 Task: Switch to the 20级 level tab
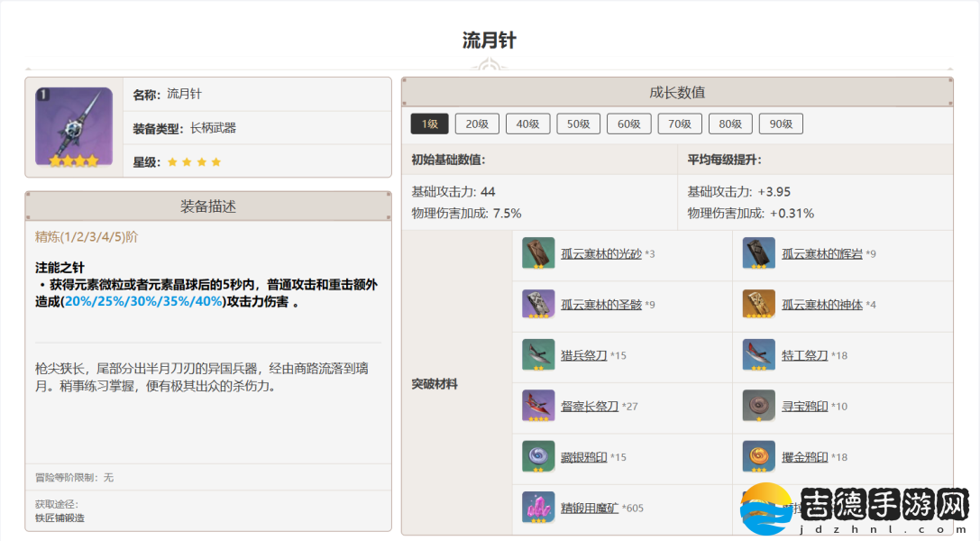pyautogui.click(x=477, y=124)
